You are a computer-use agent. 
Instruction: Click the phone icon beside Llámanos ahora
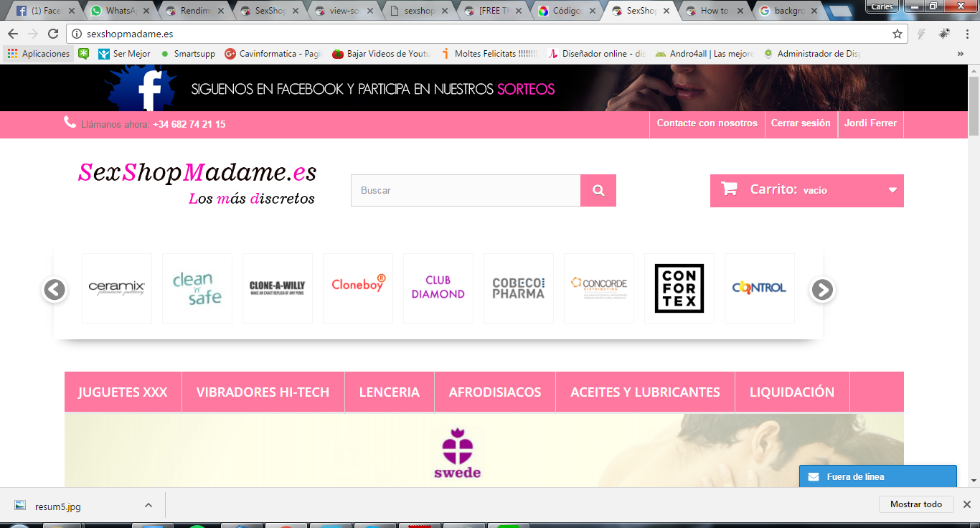pos(70,123)
